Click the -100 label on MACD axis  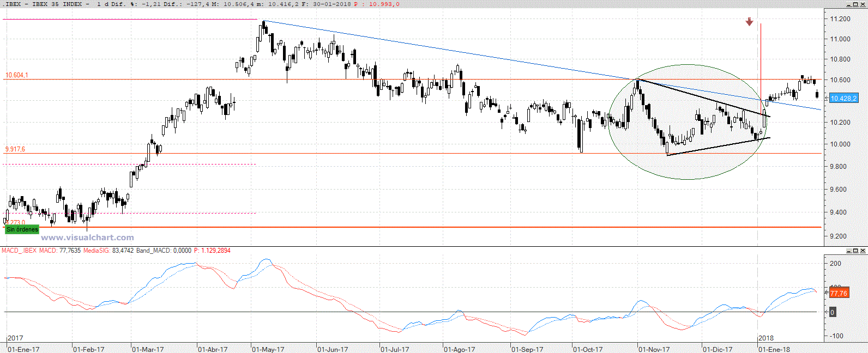point(836,336)
